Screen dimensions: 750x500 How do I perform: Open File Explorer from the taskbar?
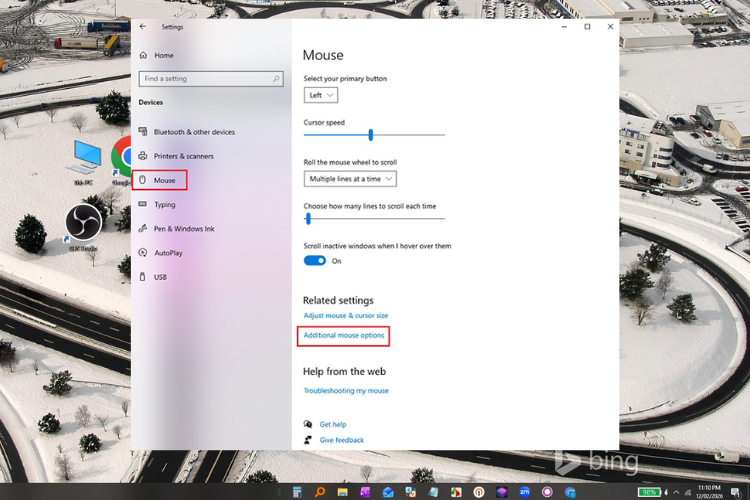coord(342,492)
